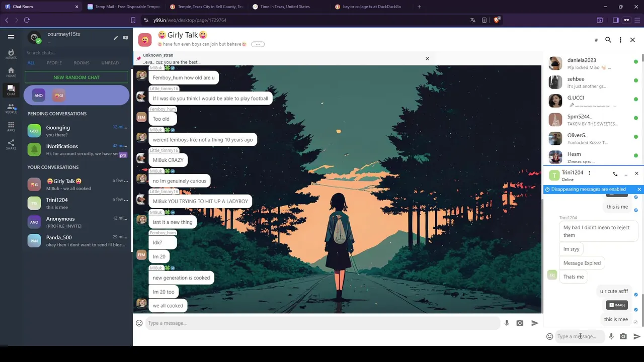This screenshot has height=362, width=644.
Task: Click microphone in room message bar
Action: pos(507,323)
